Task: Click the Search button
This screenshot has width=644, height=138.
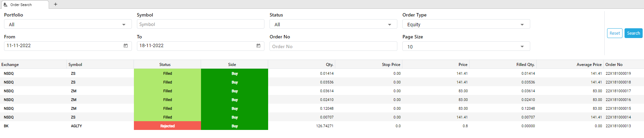Action: pyautogui.click(x=633, y=33)
